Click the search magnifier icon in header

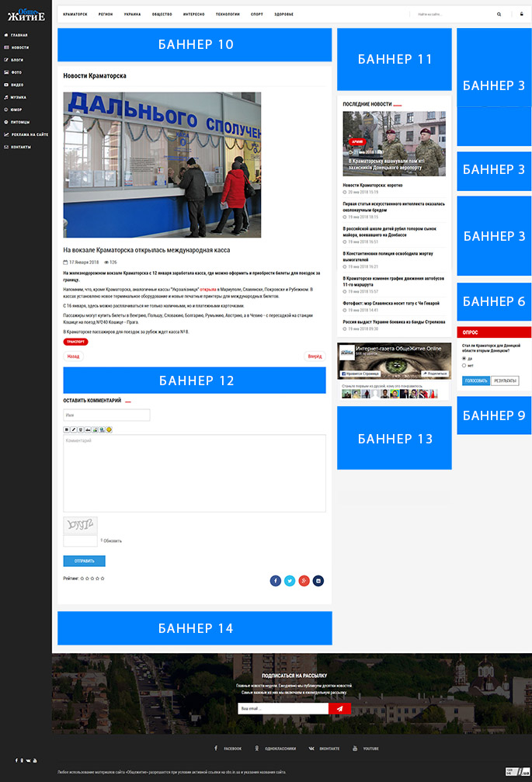pyautogui.click(x=499, y=14)
